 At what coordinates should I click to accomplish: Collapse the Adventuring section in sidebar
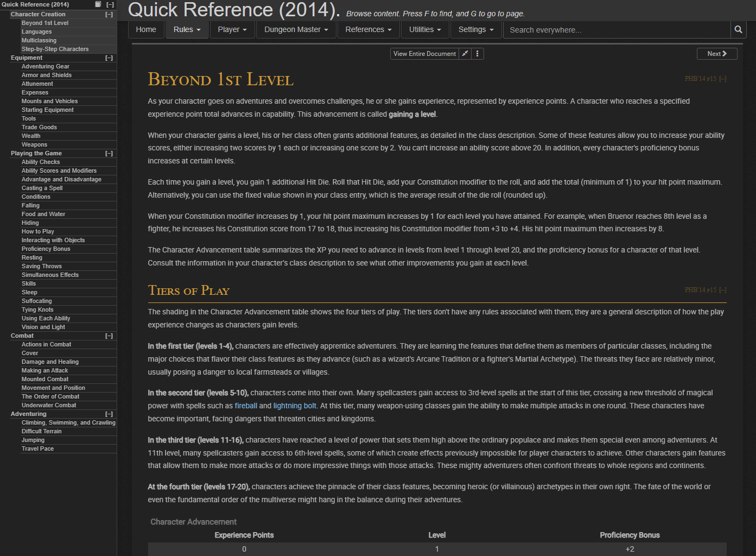click(x=109, y=414)
